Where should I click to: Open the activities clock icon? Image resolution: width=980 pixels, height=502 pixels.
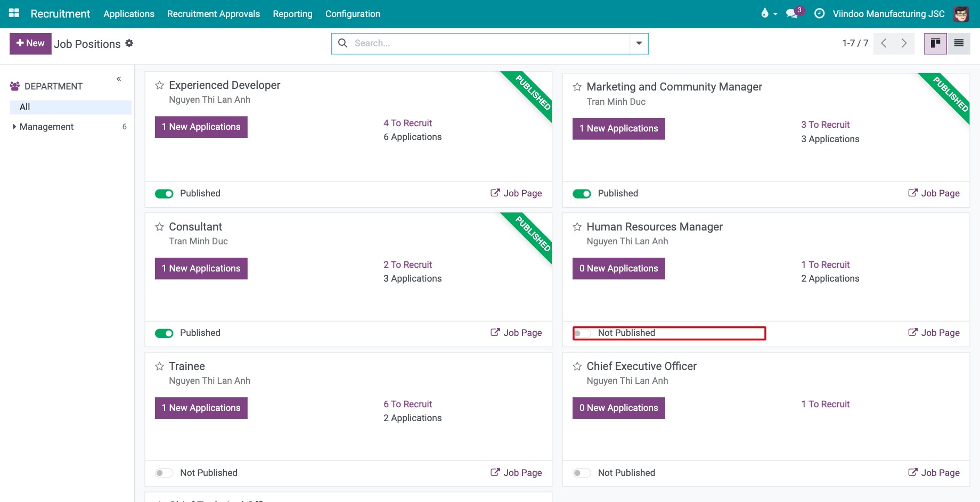(x=820, y=13)
